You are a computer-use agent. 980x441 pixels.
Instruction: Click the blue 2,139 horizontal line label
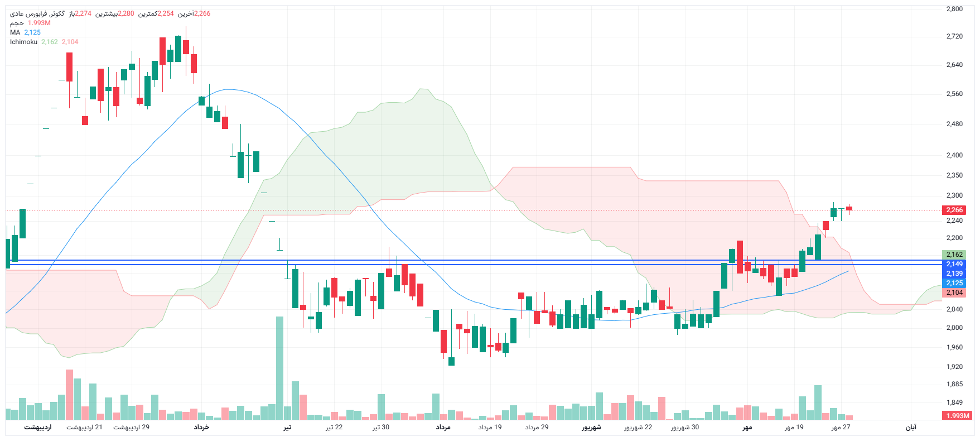[954, 274]
